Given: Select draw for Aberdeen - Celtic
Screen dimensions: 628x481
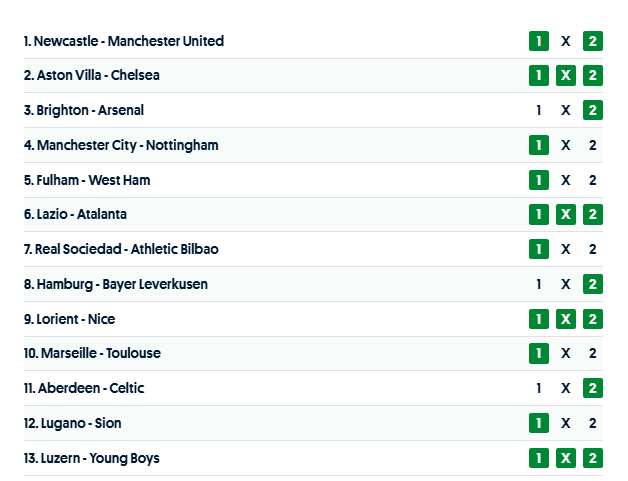Looking at the screenshot, I should 566,388.
